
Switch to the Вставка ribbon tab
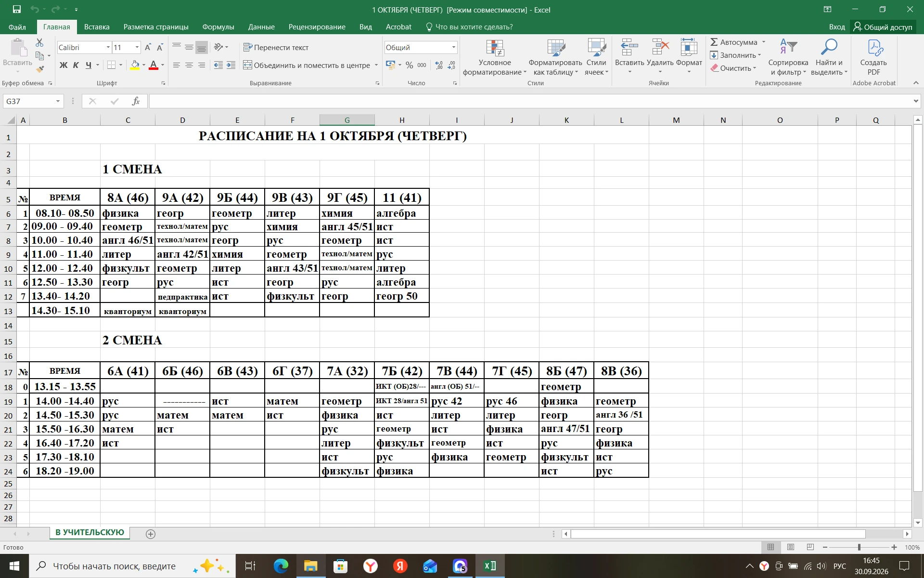97,27
